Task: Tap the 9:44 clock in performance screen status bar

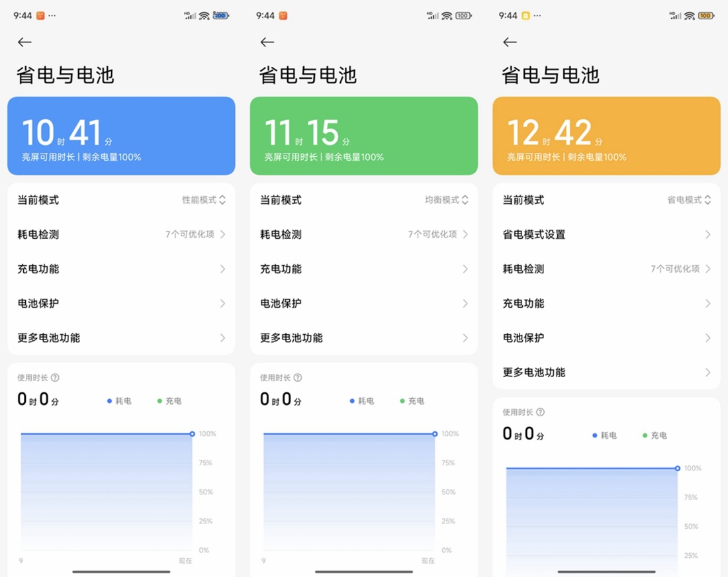Action: click(23, 16)
